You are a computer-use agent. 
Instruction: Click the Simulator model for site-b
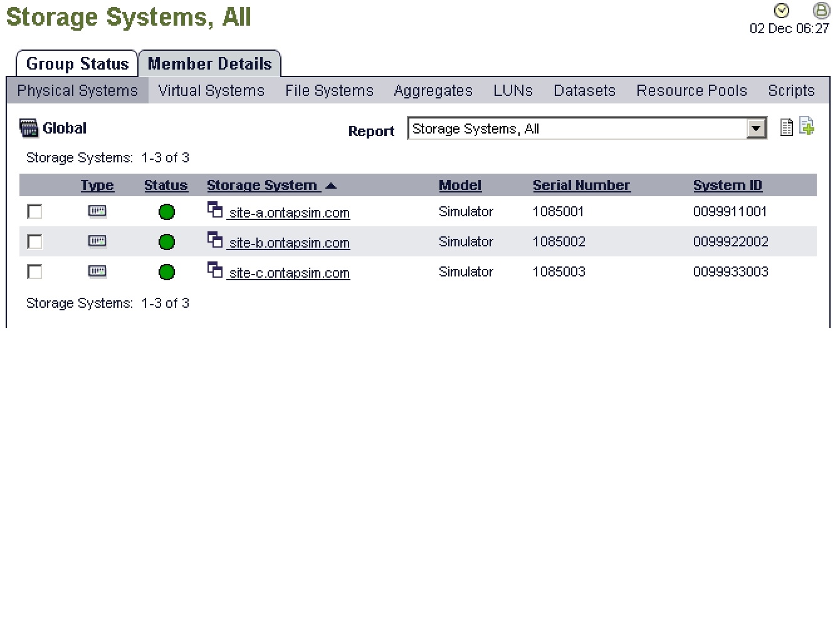coord(466,242)
